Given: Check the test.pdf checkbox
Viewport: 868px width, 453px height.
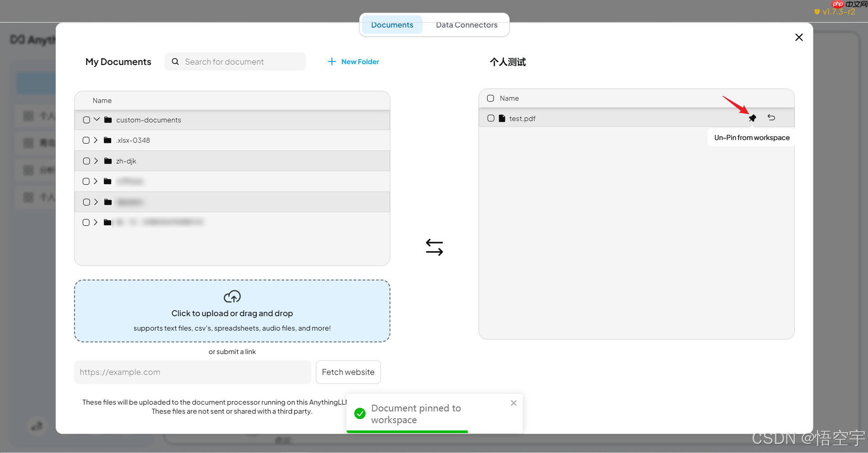Looking at the screenshot, I should click(491, 118).
